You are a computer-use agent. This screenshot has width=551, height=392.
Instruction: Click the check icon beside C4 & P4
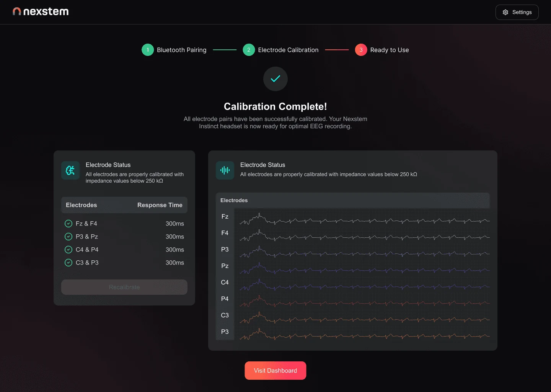coord(68,250)
